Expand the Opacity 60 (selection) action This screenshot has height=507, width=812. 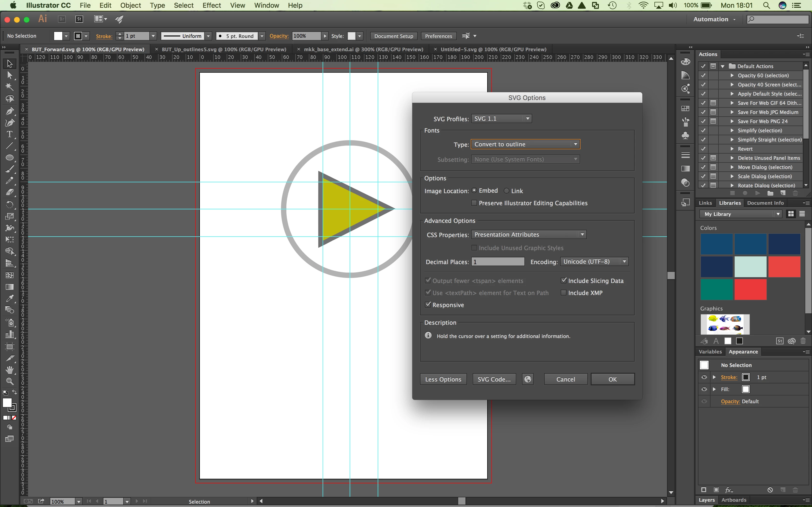[732, 75]
